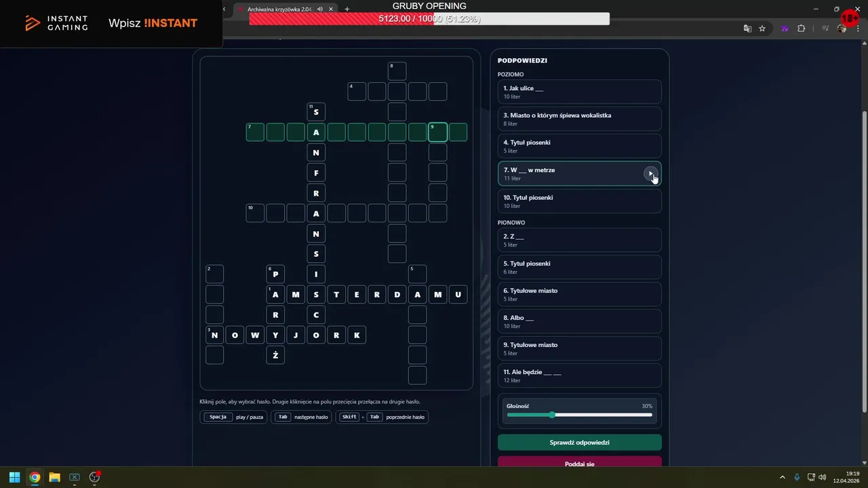Click the purple extension icon in toolbar
The width and height of the screenshot is (868, 488).
tap(785, 28)
